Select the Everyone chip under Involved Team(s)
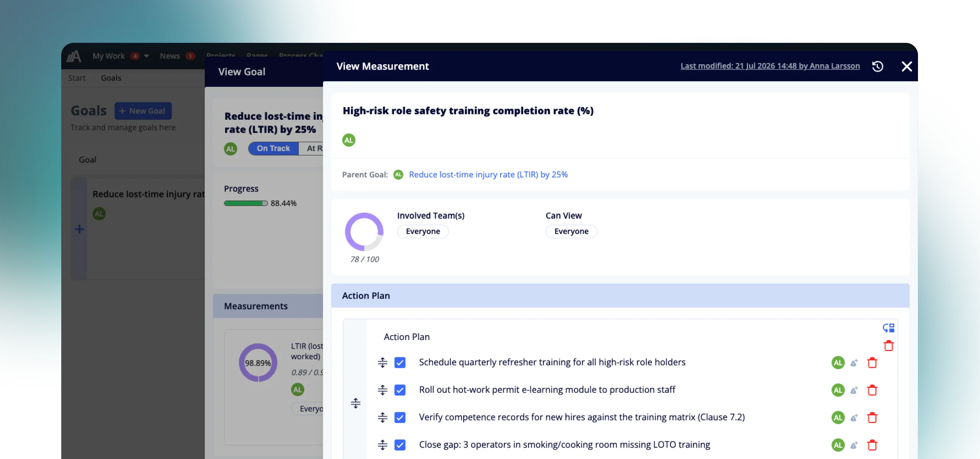 423,231
